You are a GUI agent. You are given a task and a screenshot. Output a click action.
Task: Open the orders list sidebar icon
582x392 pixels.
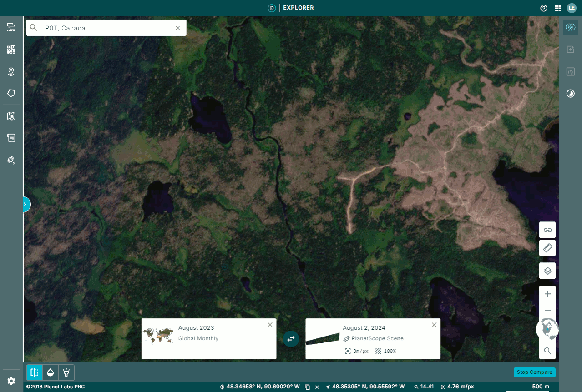pyautogui.click(x=11, y=138)
